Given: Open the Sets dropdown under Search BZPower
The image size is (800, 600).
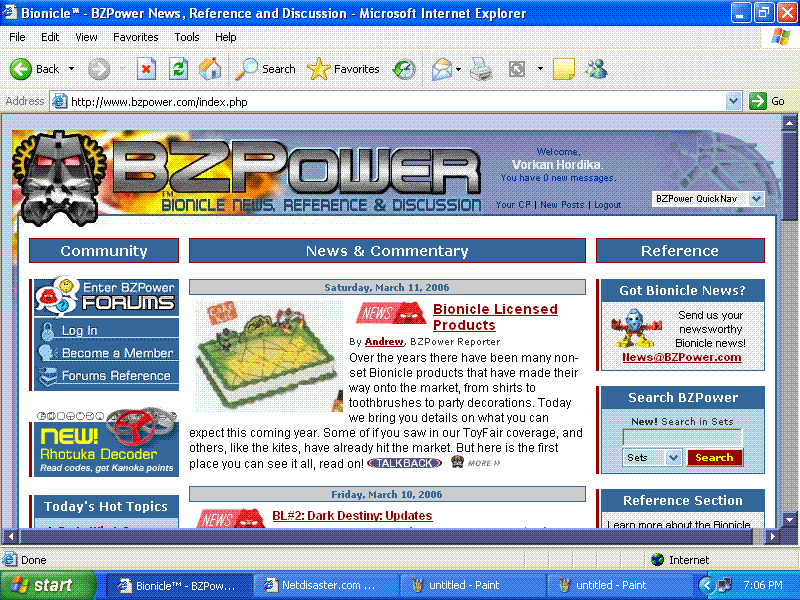Looking at the screenshot, I should coord(651,457).
